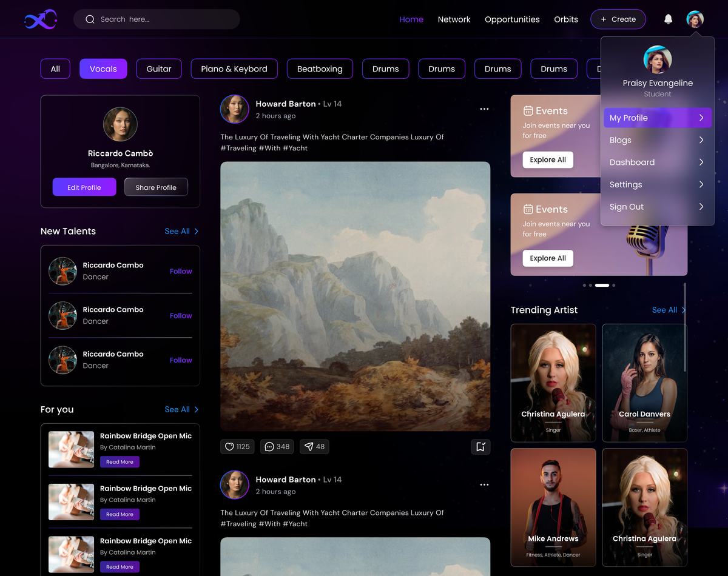Click See All arrow for New Talents
The height and width of the screenshot is (576, 728).
click(x=196, y=231)
